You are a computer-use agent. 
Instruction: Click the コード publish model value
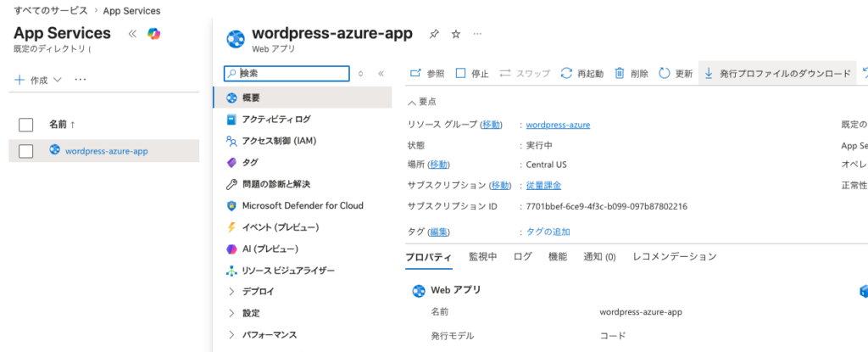pos(613,335)
